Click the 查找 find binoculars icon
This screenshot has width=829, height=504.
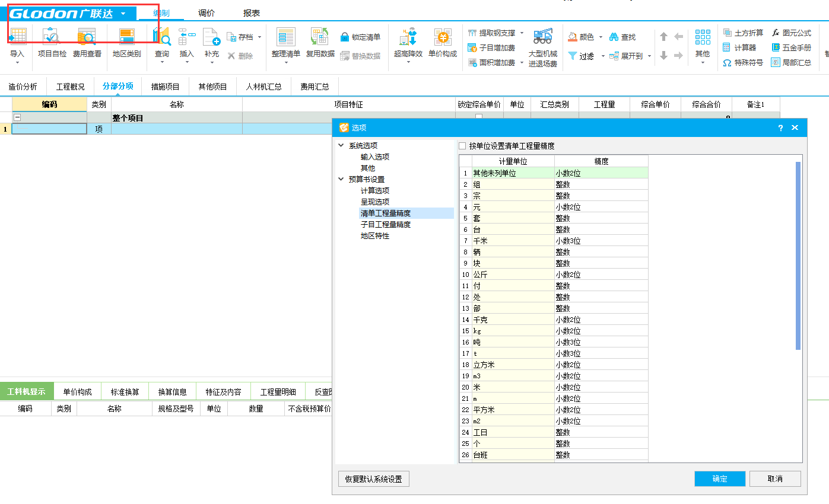622,37
